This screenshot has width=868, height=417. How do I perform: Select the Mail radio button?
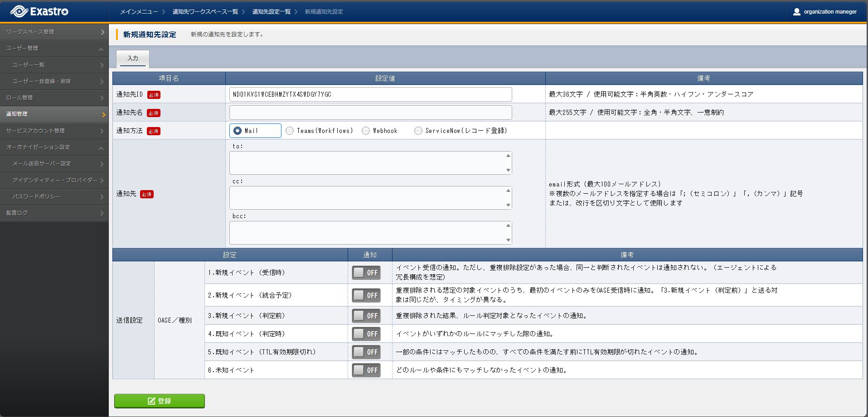pos(238,131)
